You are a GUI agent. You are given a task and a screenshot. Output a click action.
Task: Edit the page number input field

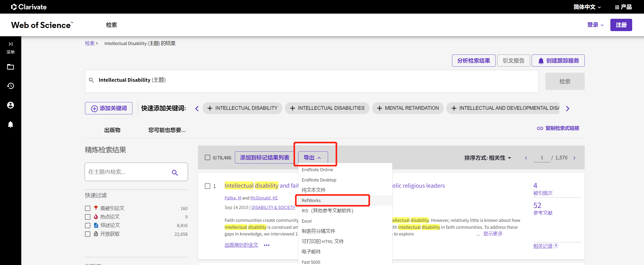click(x=542, y=158)
